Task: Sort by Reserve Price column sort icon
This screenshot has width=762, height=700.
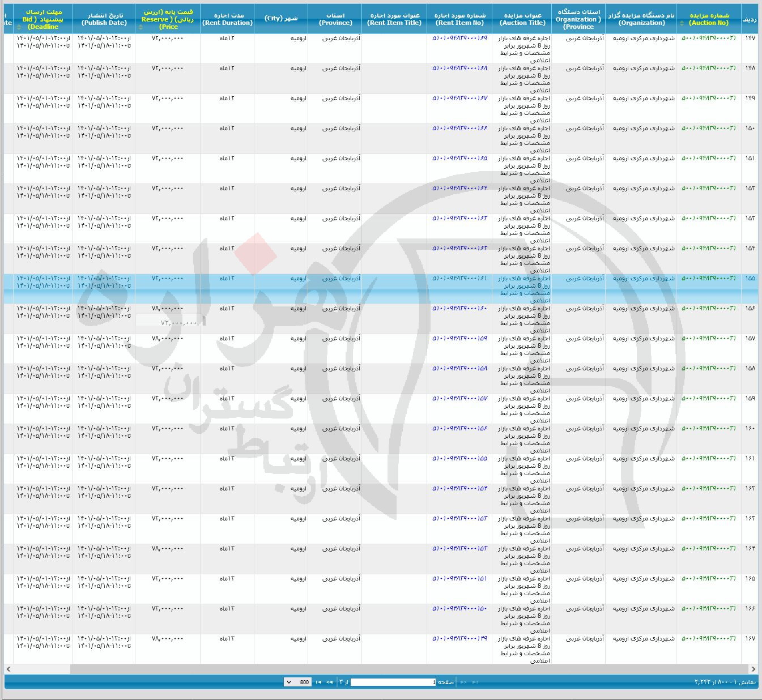Action: [141, 27]
